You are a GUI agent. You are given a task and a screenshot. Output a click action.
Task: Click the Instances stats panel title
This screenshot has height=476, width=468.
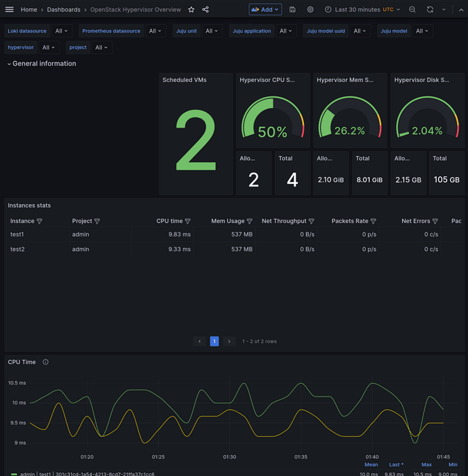[29, 205]
